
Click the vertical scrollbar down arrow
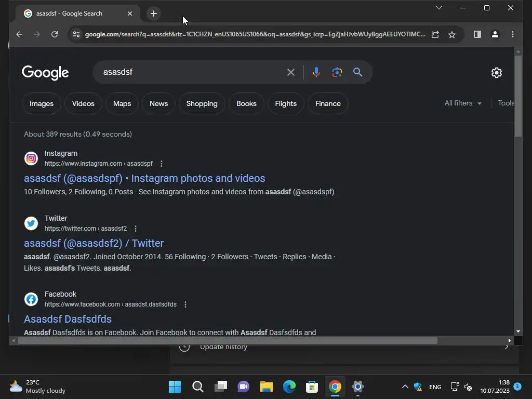tap(518, 331)
